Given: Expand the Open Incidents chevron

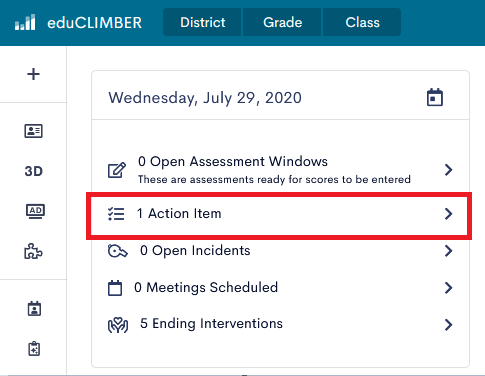Looking at the screenshot, I should pyautogui.click(x=448, y=251).
